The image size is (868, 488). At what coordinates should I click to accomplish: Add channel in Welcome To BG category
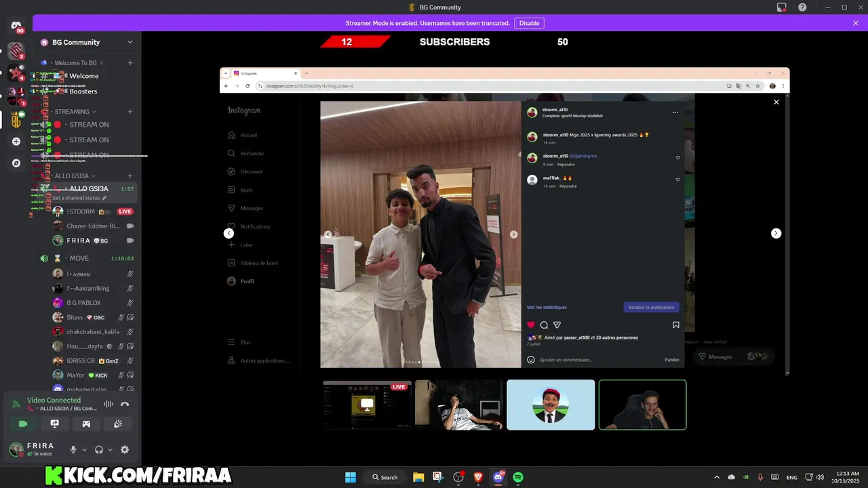(x=130, y=63)
